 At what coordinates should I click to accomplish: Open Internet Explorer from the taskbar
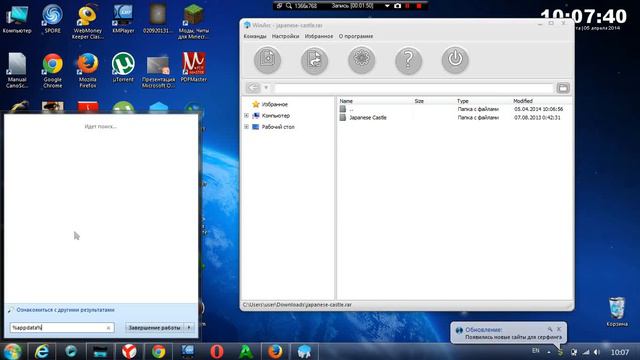click(x=42, y=351)
